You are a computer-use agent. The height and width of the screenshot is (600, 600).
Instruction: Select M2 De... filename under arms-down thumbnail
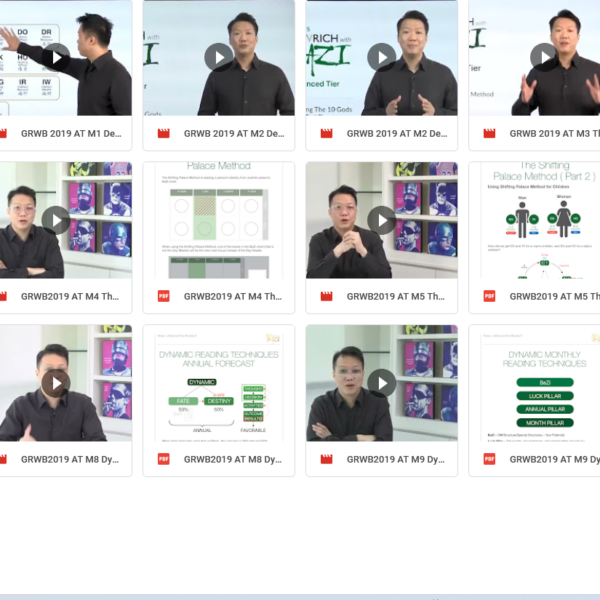click(234, 134)
